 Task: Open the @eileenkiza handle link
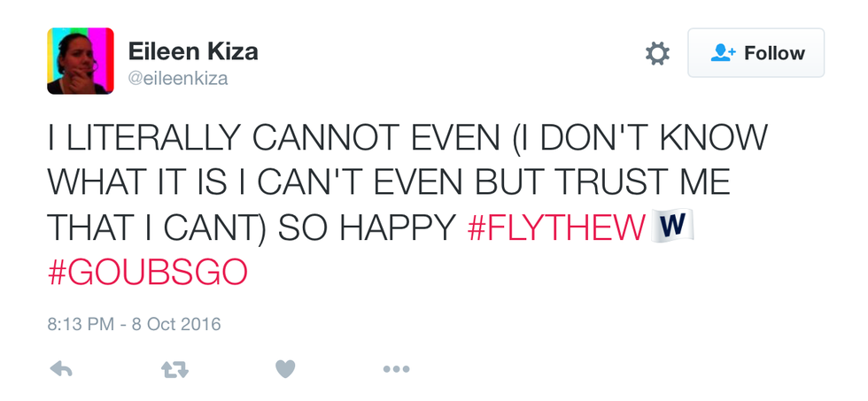point(179,79)
